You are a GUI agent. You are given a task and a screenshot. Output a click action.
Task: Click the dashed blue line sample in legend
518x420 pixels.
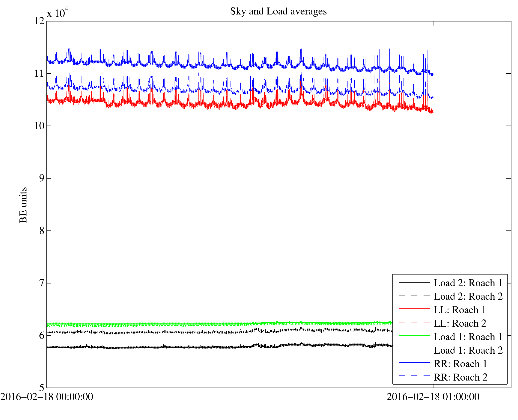pyautogui.click(x=414, y=375)
